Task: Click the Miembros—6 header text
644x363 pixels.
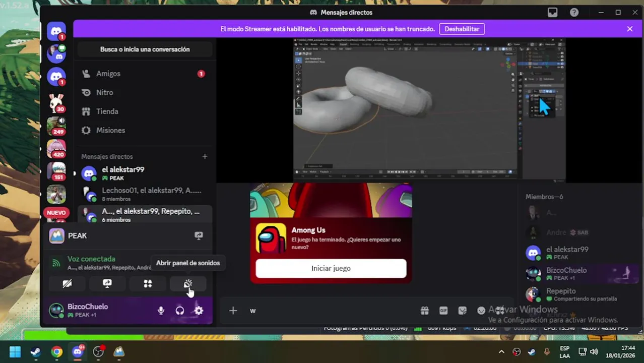Action: pos(544,197)
